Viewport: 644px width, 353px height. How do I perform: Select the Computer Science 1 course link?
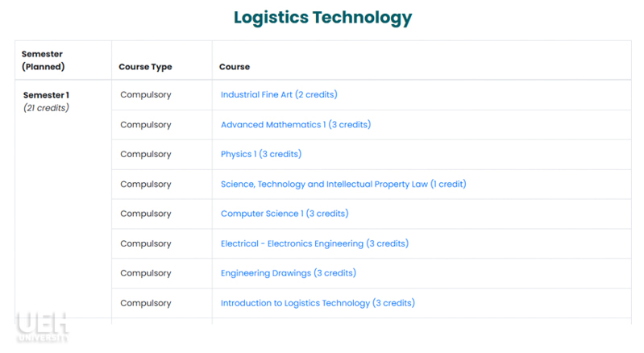point(285,214)
